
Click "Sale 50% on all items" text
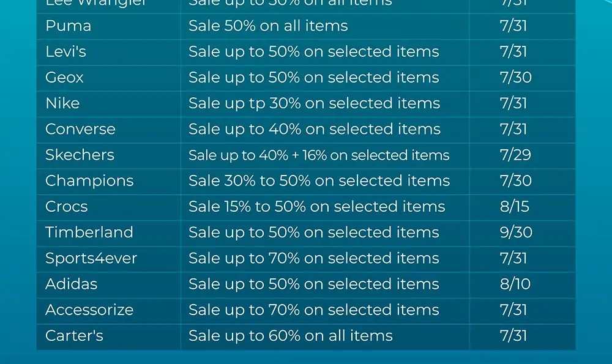[268, 26]
